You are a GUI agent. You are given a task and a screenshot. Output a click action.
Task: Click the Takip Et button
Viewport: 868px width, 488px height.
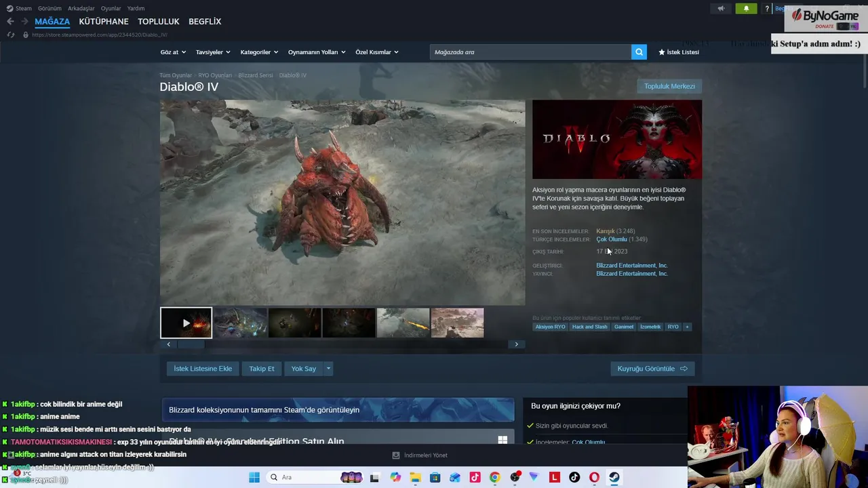coord(262,369)
